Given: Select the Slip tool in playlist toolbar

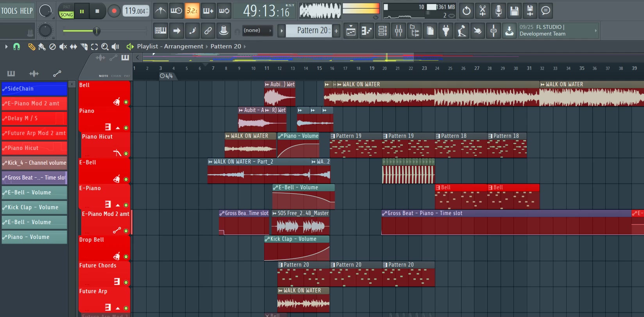Looking at the screenshot, I should pos(73,47).
